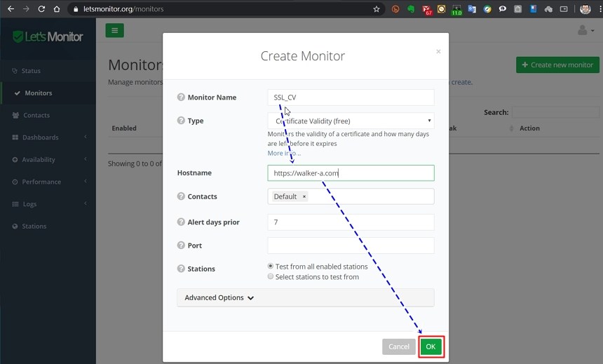Go to browser home page icon
This screenshot has height=364, width=603.
(57, 9)
